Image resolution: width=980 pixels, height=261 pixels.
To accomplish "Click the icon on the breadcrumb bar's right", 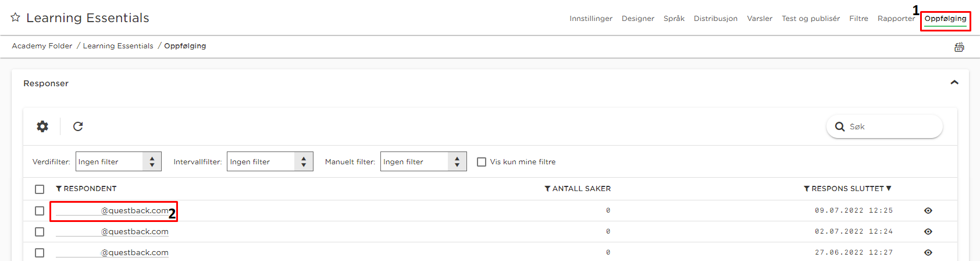I will [x=959, y=47].
